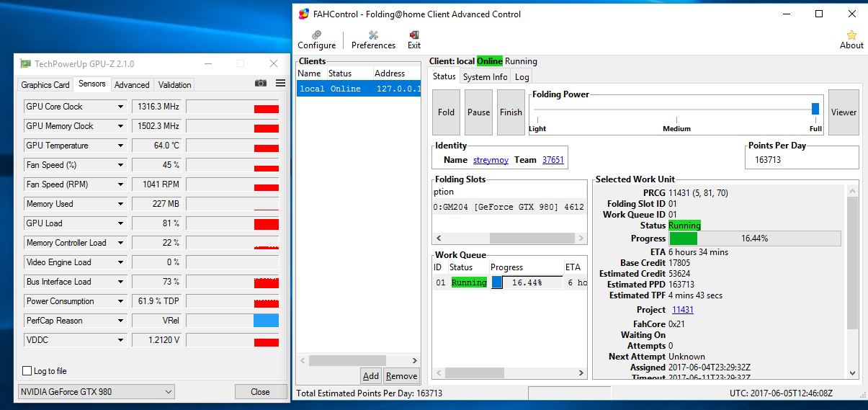Open the Validation tab in GPU-Z
The image size is (868, 410).
click(175, 85)
